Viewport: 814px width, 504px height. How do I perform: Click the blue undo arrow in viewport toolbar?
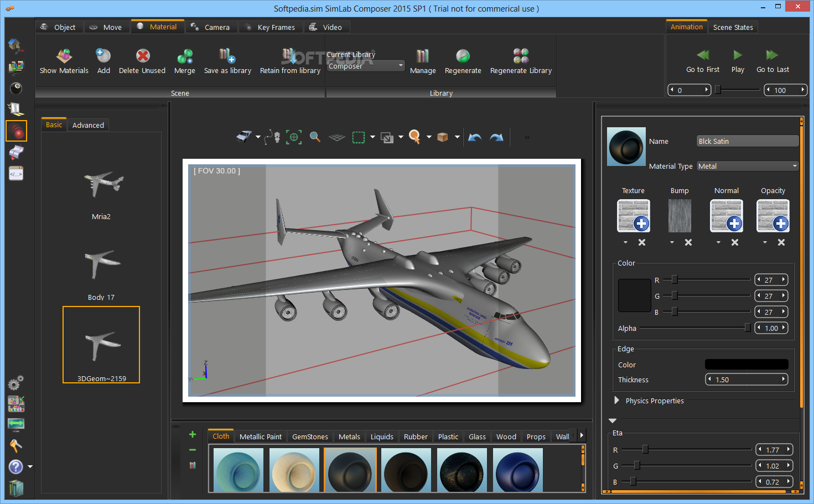pos(475,137)
